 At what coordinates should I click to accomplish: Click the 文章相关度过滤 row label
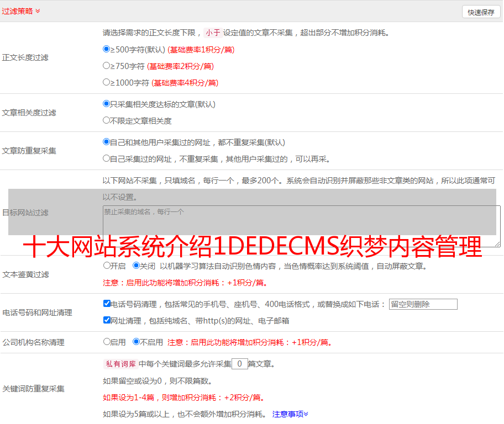pos(29,113)
